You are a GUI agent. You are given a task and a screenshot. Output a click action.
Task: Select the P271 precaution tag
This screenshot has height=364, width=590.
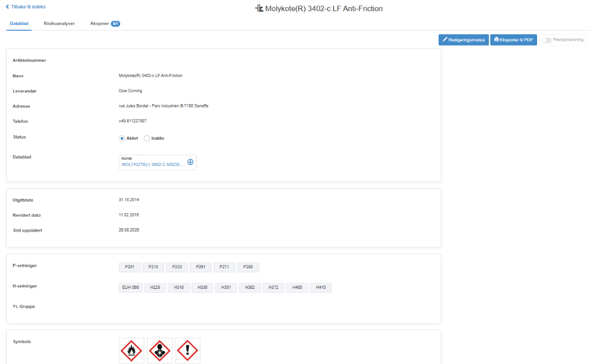pos(225,267)
